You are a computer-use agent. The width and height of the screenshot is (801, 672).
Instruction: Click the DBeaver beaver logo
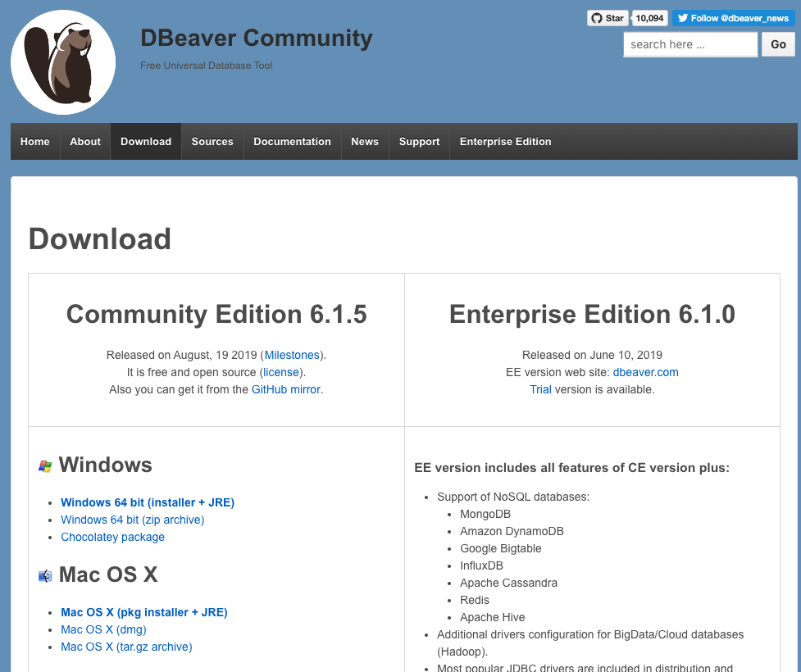click(63, 61)
